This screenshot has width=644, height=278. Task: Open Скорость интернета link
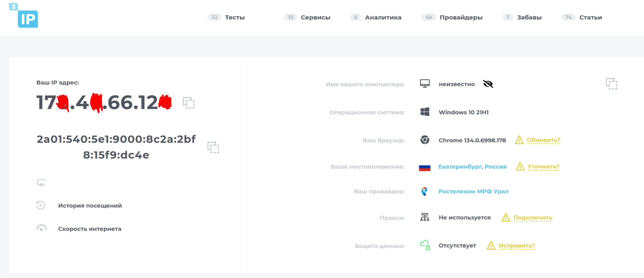90,229
